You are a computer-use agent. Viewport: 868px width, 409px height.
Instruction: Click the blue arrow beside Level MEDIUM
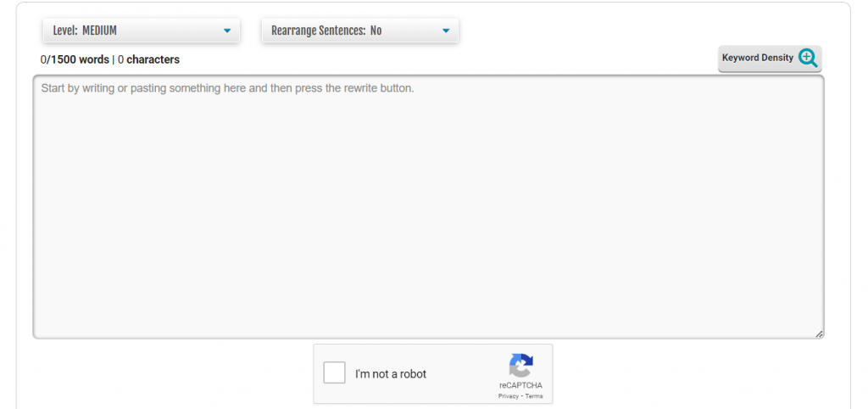pyautogui.click(x=226, y=31)
